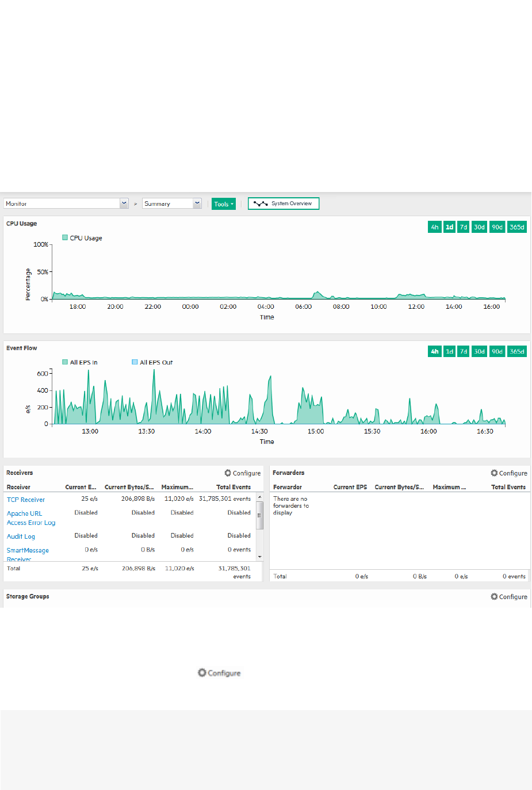Click the Receivers Configure gear icon
Screen dimensions: 532x790
228,473
